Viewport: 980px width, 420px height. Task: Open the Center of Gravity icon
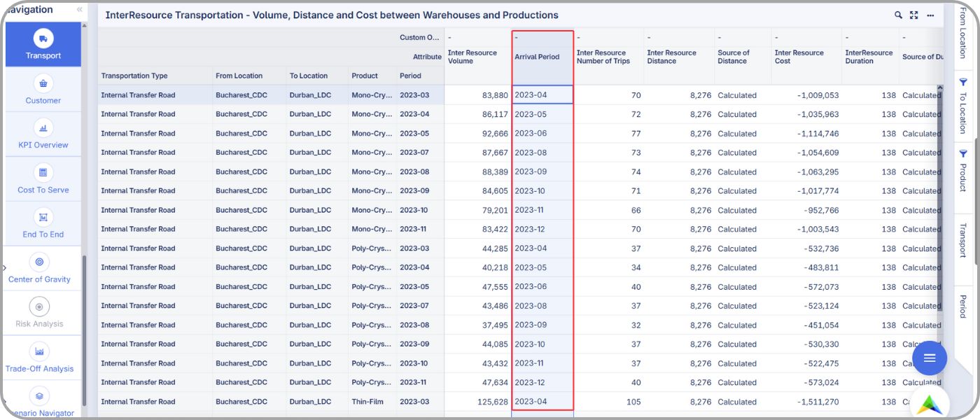tap(39, 262)
